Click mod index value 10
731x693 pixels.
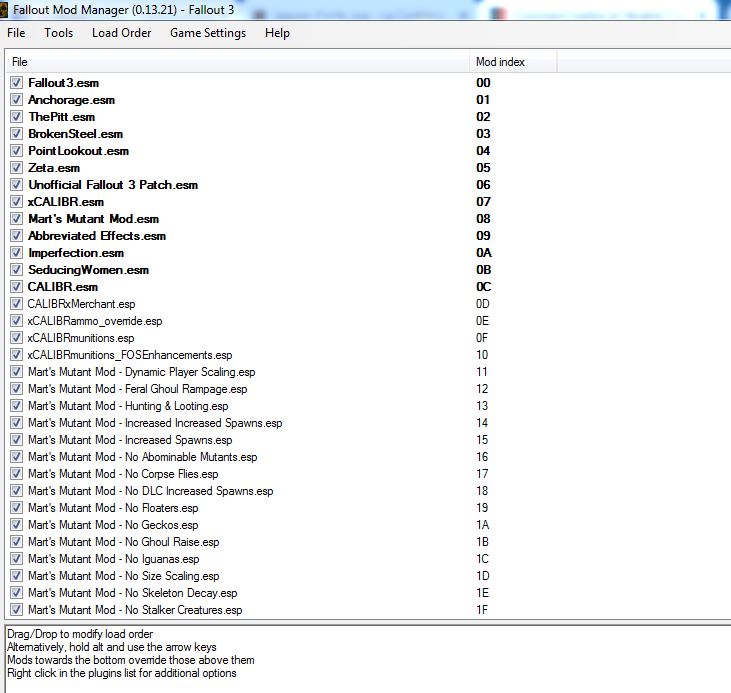coord(482,355)
